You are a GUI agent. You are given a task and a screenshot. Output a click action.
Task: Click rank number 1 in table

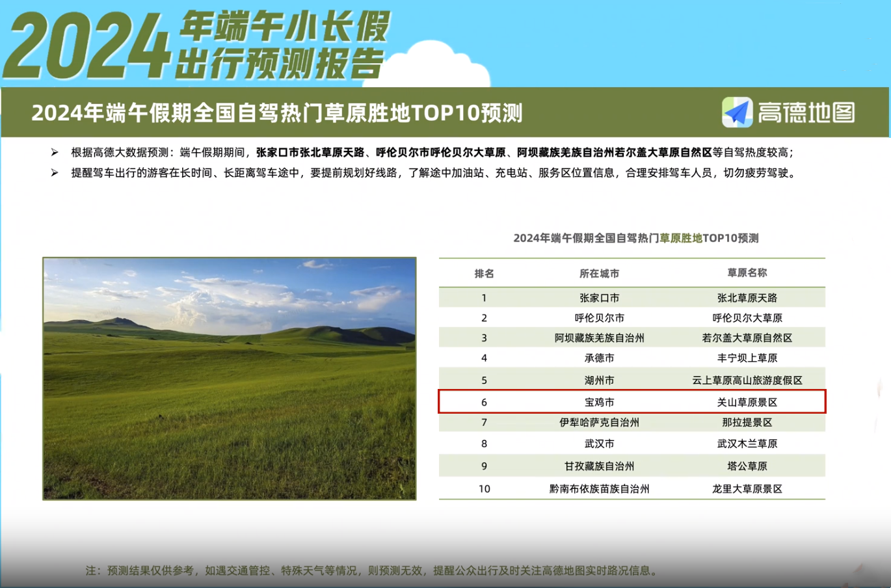(x=484, y=298)
